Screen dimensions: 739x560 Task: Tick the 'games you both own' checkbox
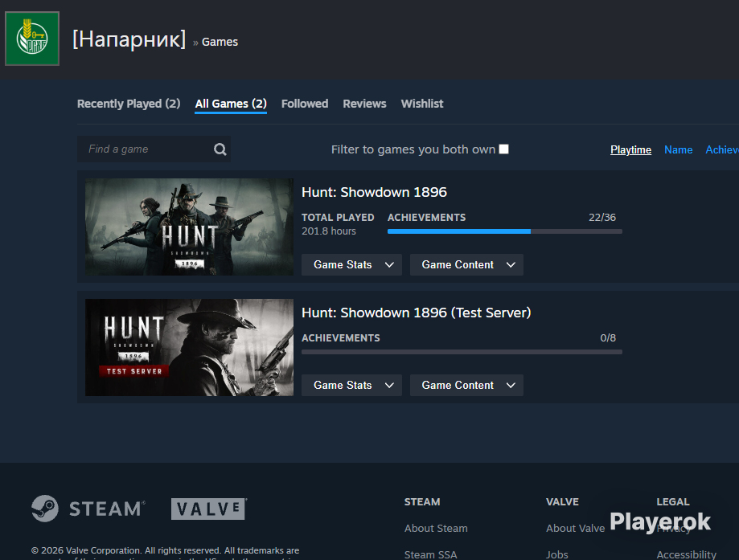(504, 149)
